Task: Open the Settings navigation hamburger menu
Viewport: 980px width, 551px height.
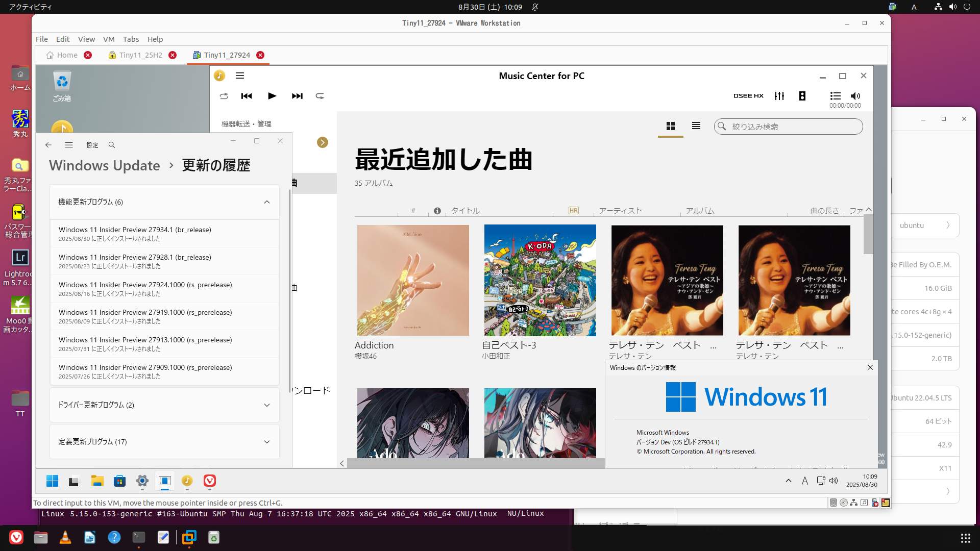Action: coord(69,145)
